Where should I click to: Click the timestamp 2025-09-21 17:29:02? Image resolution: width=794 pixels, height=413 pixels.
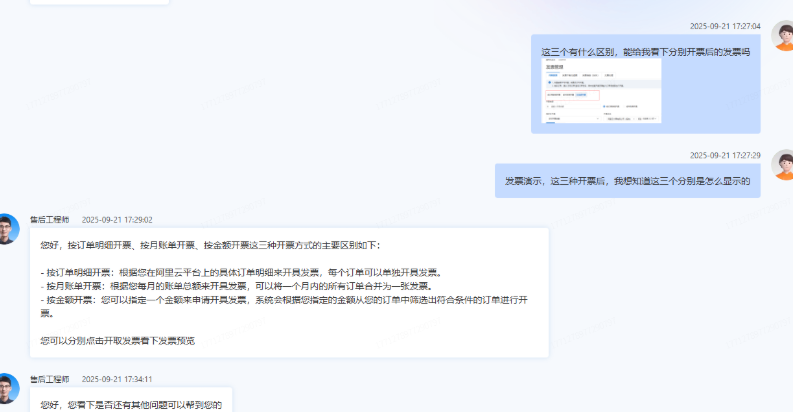[x=116, y=220]
